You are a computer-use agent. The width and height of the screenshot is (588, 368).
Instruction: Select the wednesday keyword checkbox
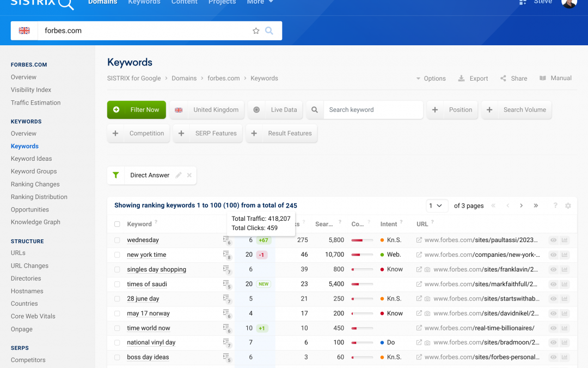(117, 240)
